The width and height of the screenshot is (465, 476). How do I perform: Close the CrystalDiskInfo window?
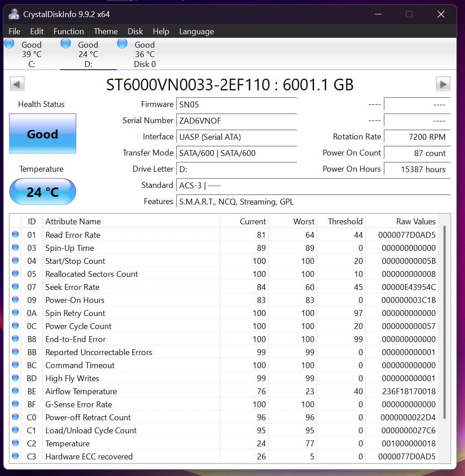point(441,14)
